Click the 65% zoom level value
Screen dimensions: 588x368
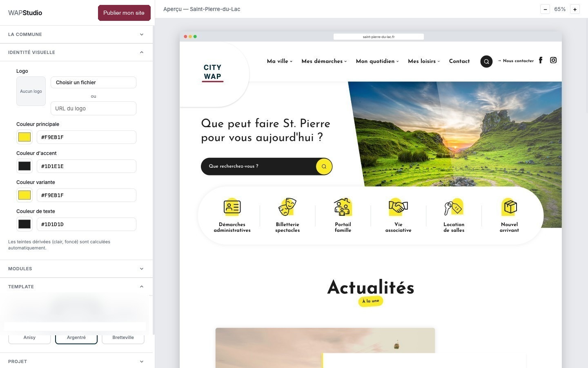click(x=560, y=9)
